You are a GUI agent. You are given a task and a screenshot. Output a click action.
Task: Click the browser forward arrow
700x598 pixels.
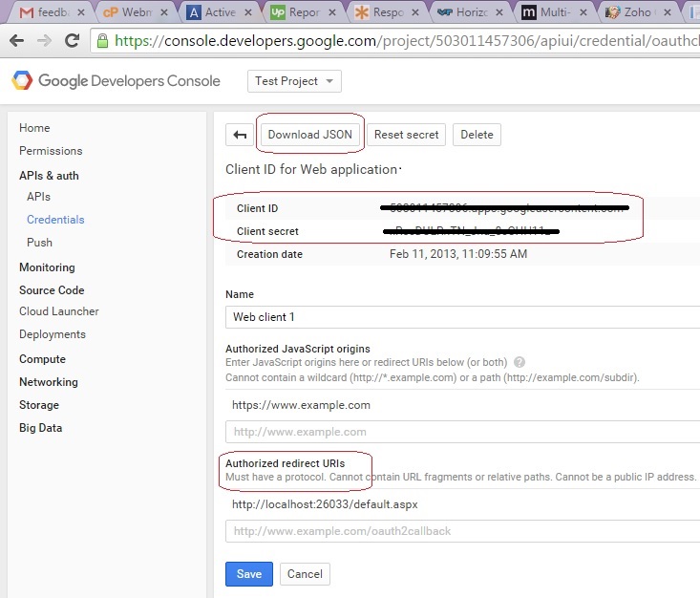pos(44,41)
